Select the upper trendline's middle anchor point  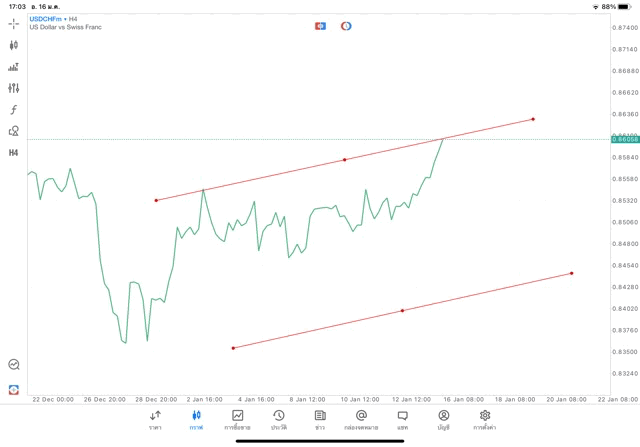point(345,160)
